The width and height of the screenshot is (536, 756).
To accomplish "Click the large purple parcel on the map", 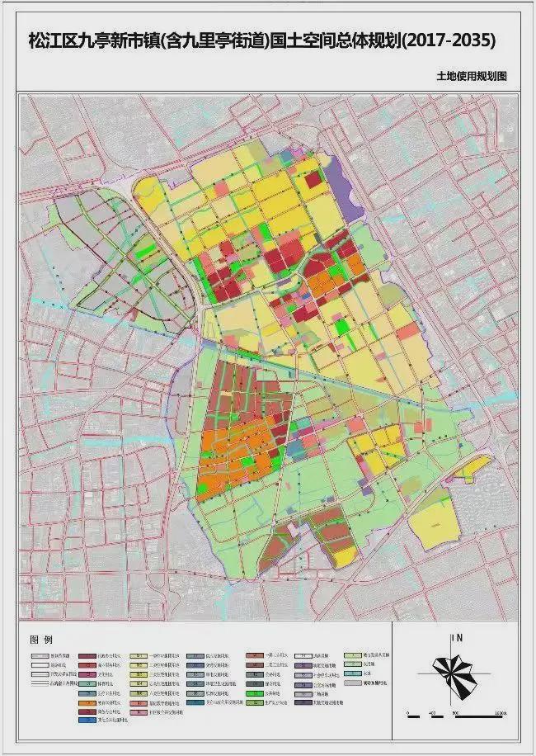I will (345, 189).
